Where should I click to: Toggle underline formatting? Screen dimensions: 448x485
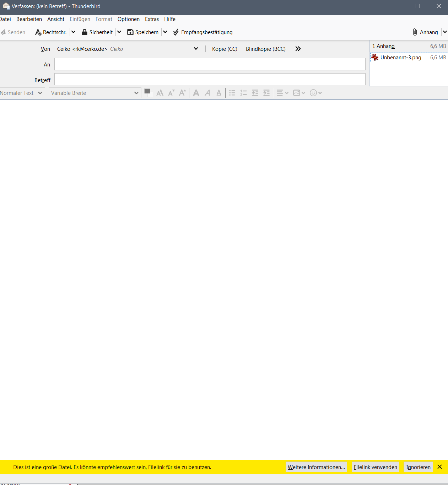coord(219,93)
